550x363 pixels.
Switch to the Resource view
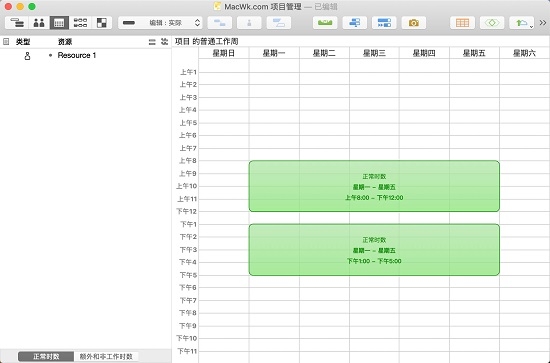39,23
